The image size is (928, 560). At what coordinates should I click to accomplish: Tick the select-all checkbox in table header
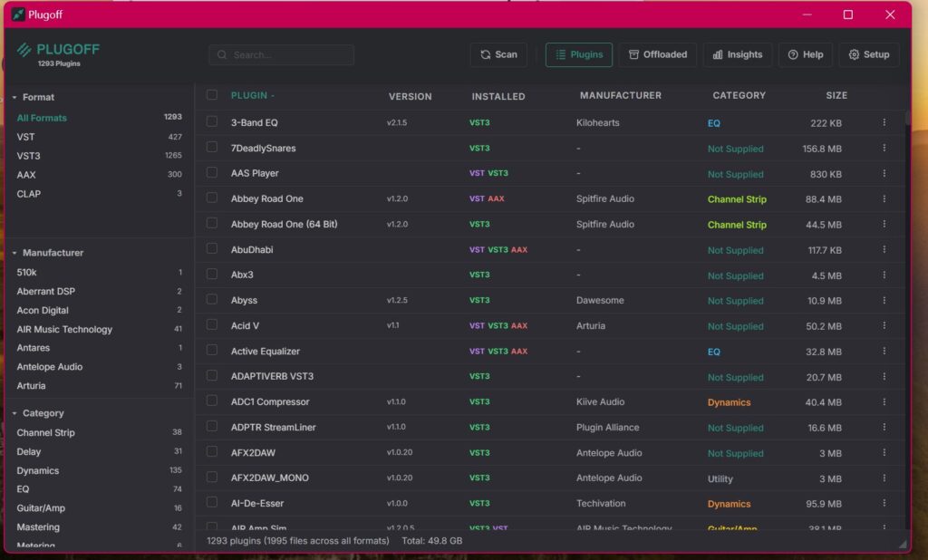(212, 95)
